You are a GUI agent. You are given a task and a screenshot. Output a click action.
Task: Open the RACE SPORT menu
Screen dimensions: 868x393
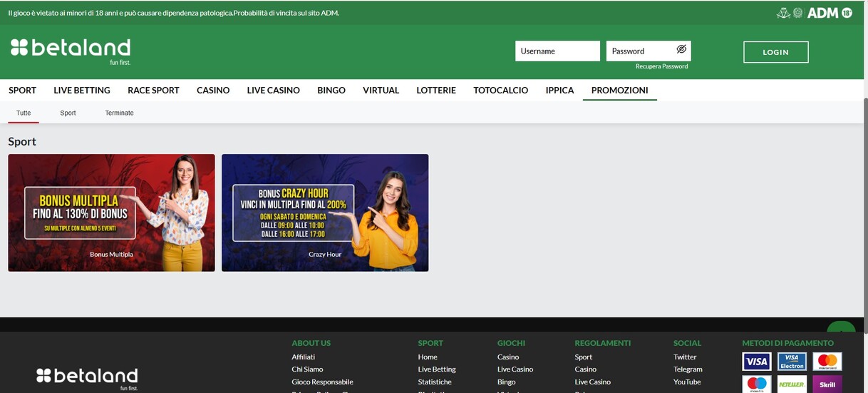153,90
